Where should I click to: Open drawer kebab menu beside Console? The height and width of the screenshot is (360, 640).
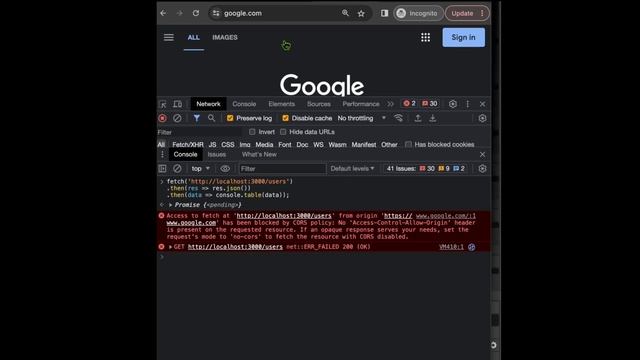point(162,154)
